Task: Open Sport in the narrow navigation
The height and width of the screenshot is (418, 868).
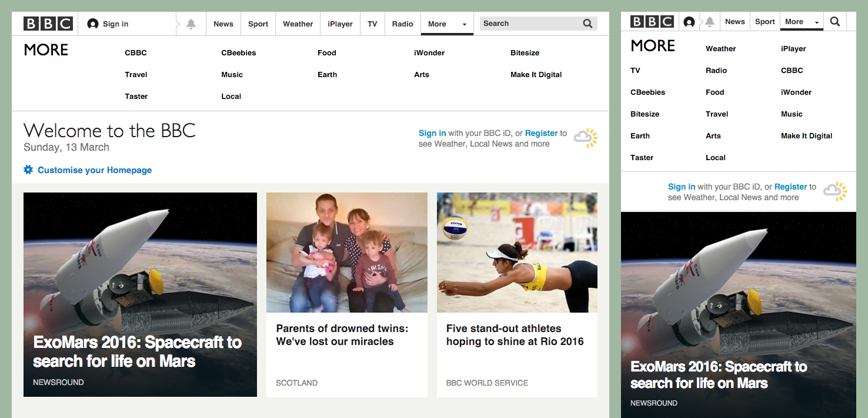Action: coord(765,22)
